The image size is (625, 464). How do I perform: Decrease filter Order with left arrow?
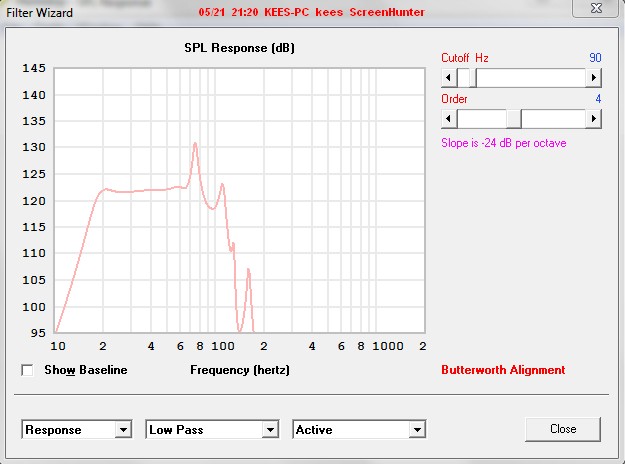click(x=449, y=118)
